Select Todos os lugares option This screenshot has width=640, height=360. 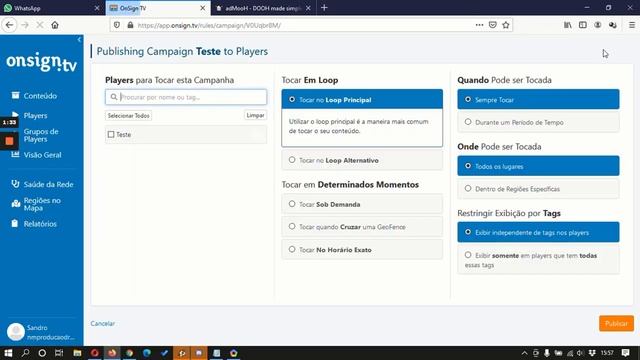coord(538,166)
